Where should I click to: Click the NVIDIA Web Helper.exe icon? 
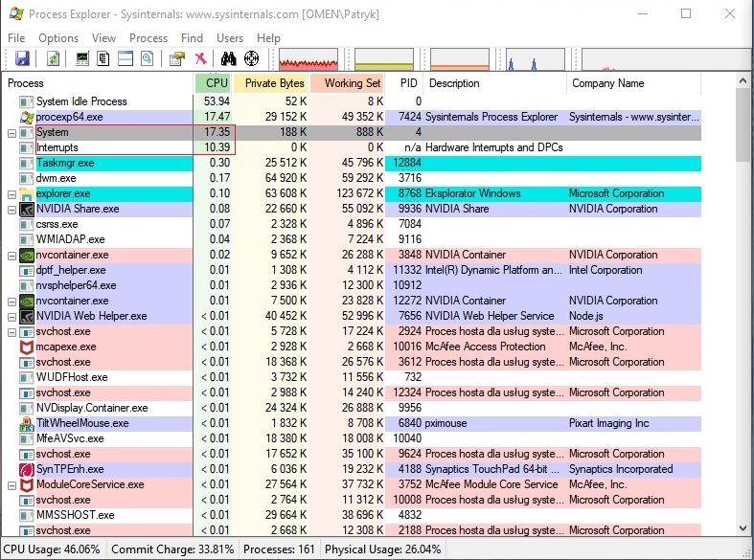(x=27, y=316)
